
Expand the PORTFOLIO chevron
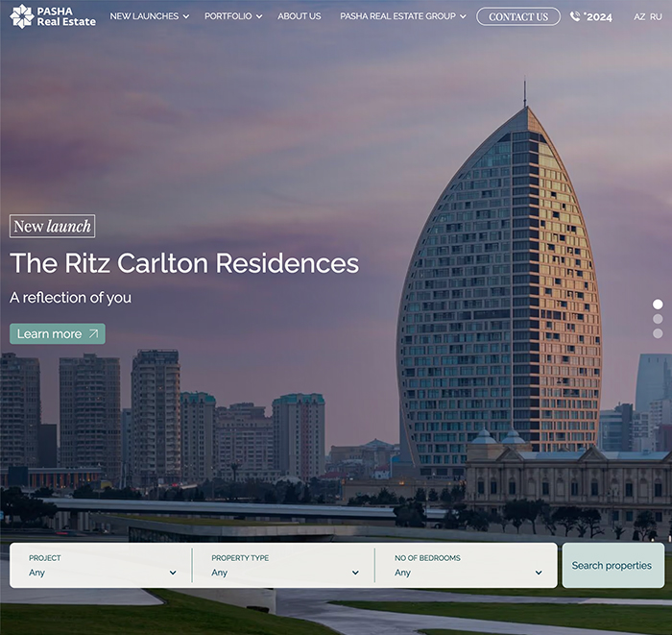[259, 16]
